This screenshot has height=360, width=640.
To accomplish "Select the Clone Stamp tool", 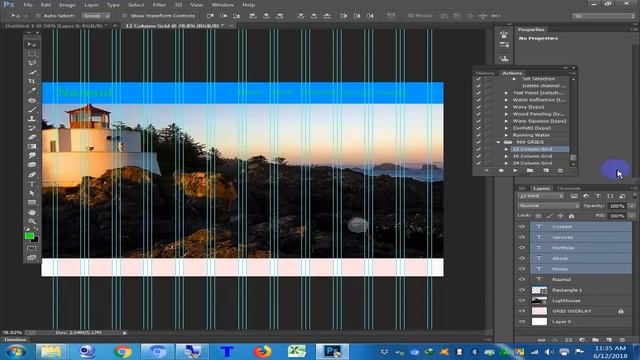I will pyautogui.click(x=32, y=119).
